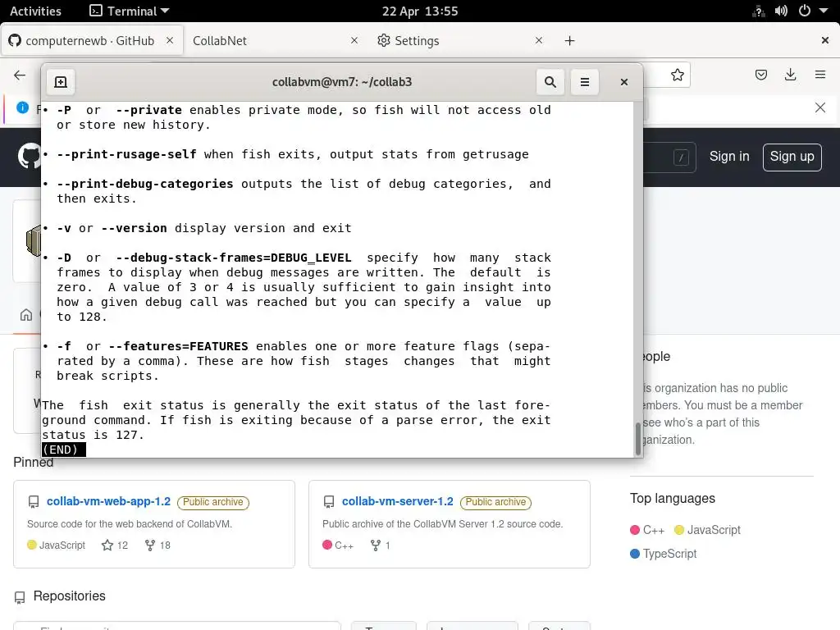Open the clock and calendar
This screenshot has width=840, height=630.
point(420,11)
